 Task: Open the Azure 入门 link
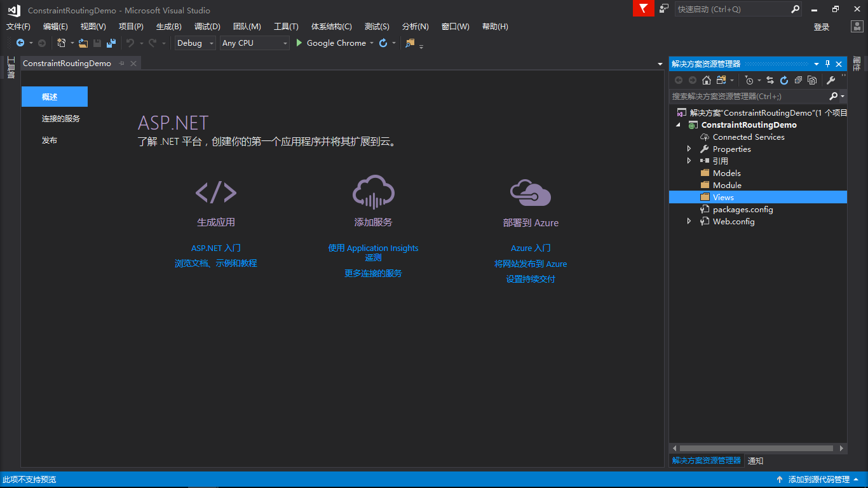[x=531, y=248]
